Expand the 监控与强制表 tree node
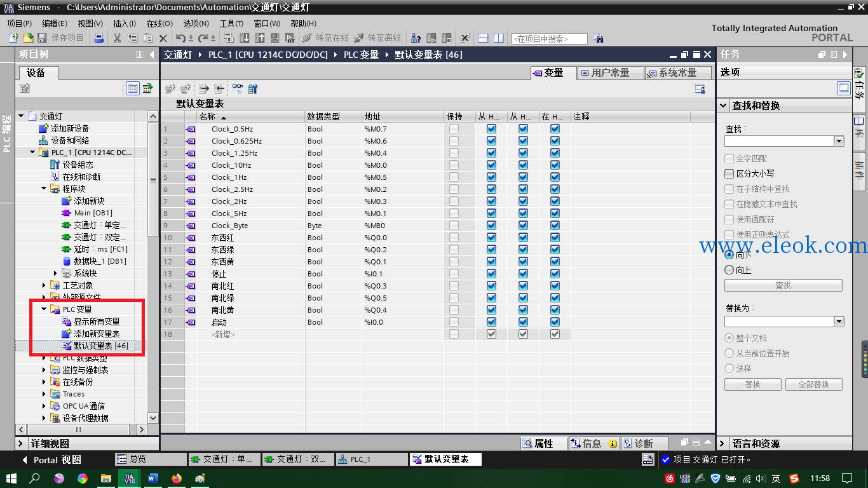Screen dimensions: 868x488 44,370
